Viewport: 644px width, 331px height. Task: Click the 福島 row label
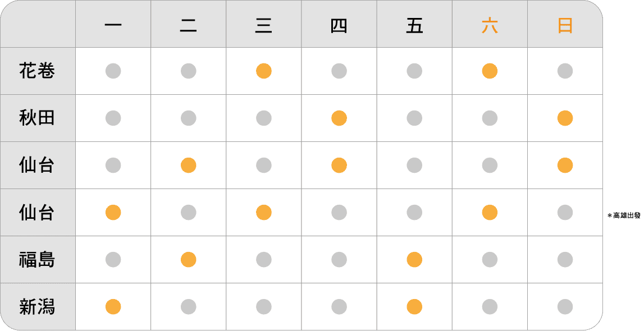[x=37, y=260]
